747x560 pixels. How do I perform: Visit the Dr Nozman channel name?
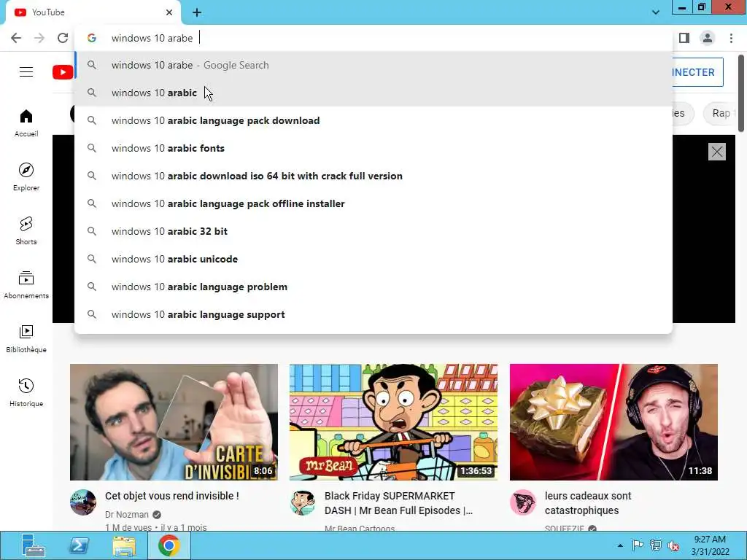[x=127, y=514]
